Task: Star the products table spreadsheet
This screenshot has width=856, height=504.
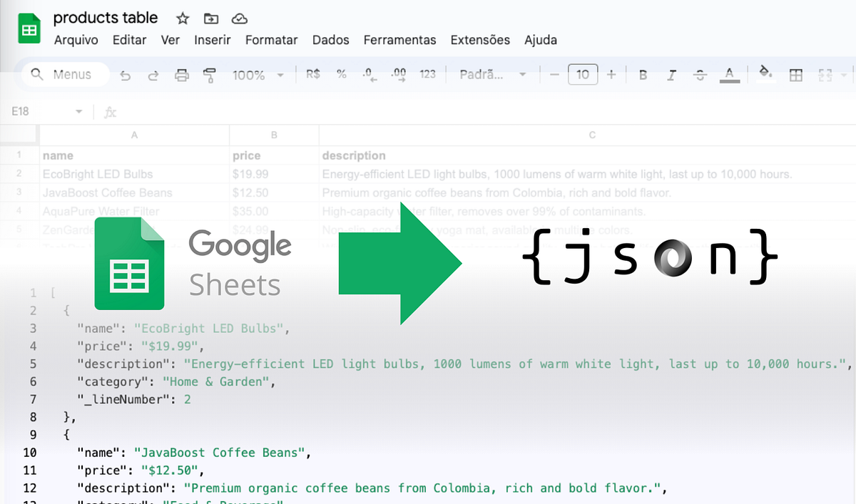Action: pyautogui.click(x=182, y=18)
